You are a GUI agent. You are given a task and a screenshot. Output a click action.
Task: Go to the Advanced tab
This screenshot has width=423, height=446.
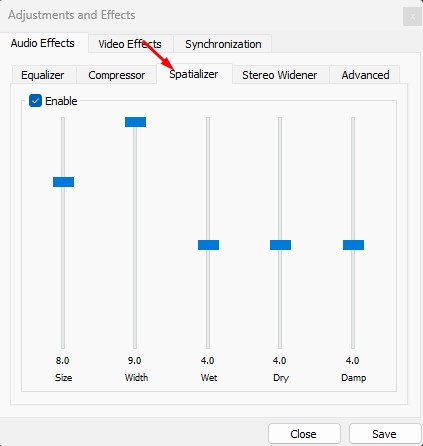click(365, 75)
